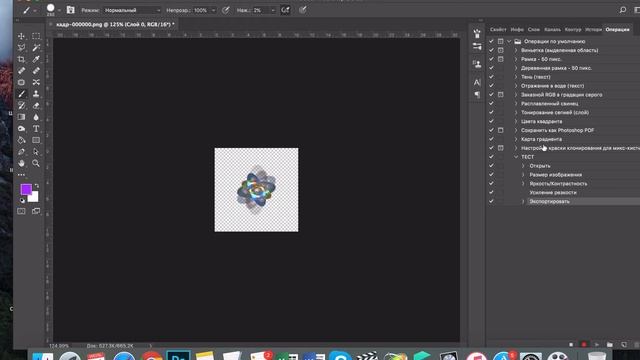Open the brush preset picker arrow

pyautogui.click(x=59, y=10)
